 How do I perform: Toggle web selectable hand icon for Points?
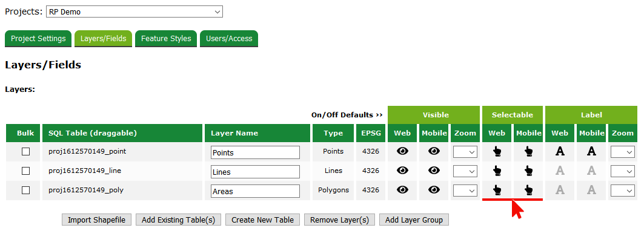point(497,152)
